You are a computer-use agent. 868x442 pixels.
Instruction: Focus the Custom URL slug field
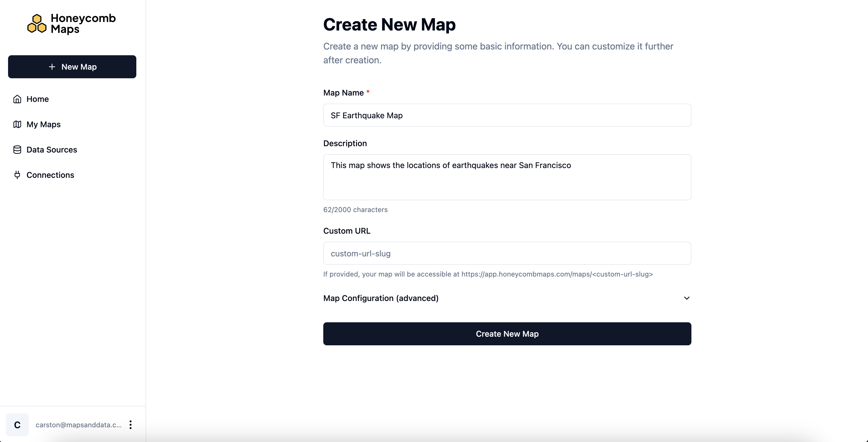pos(507,253)
